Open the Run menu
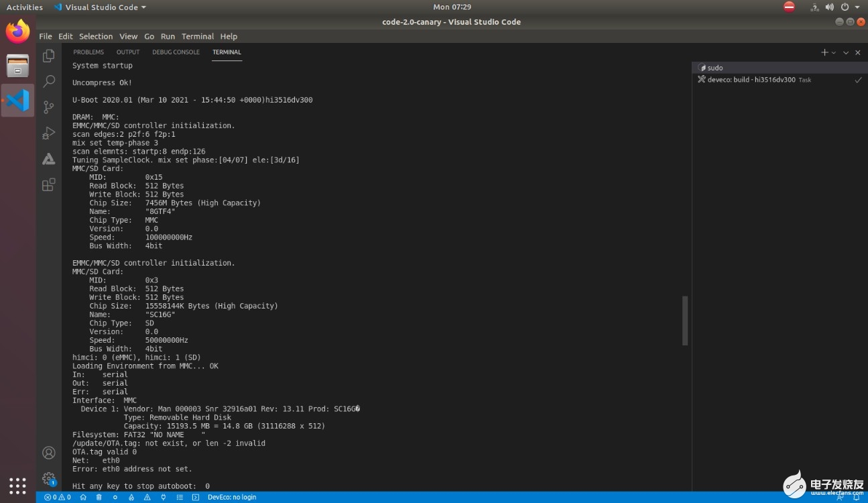This screenshot has width=868, height=503. point(168,36)
